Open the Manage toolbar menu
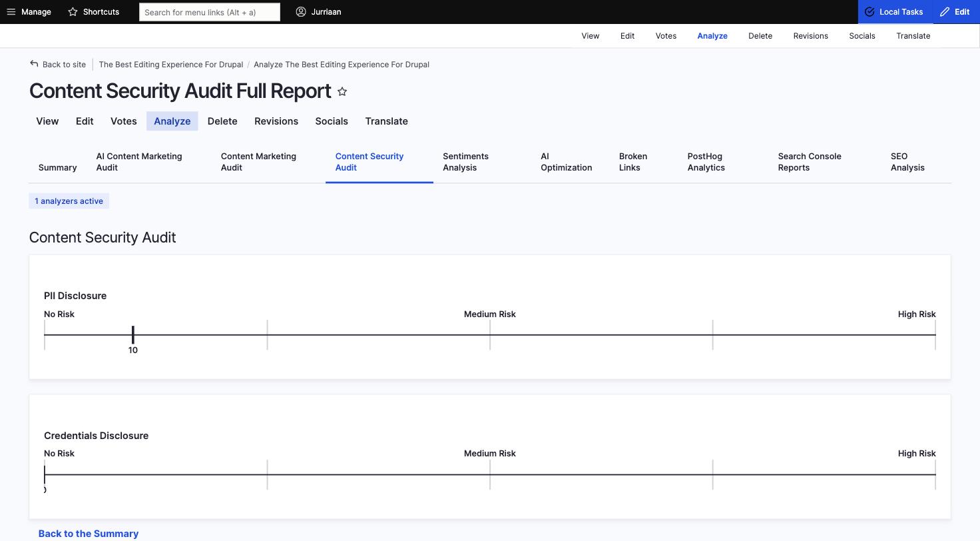The image size is (980, 541). pyautogui.click(x=29, y=12)
